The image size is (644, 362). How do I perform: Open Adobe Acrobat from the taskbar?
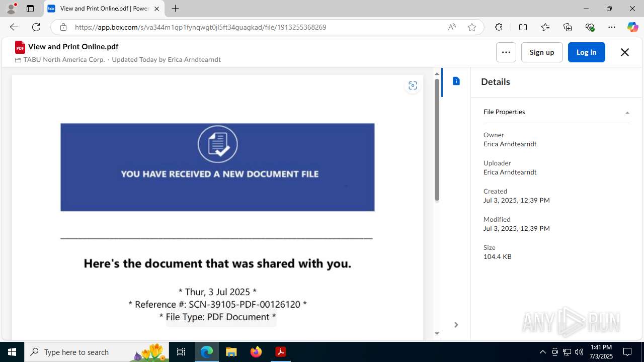tap(281, 352)
